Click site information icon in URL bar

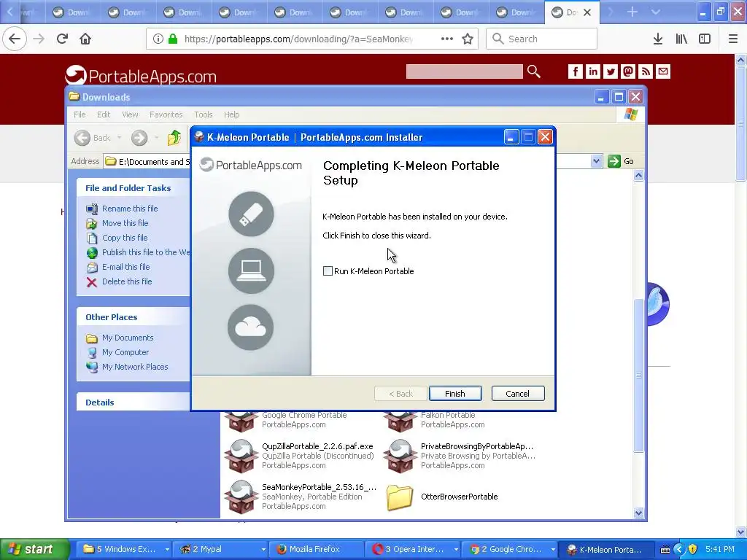[x=158, y=39]
